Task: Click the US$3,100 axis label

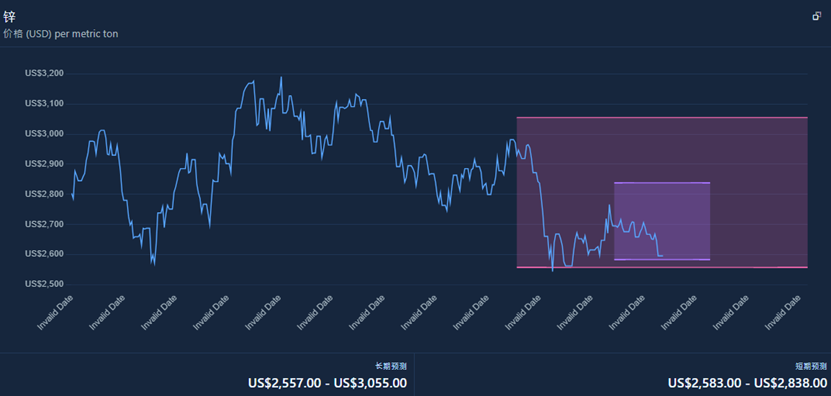Action: (45, 103)
